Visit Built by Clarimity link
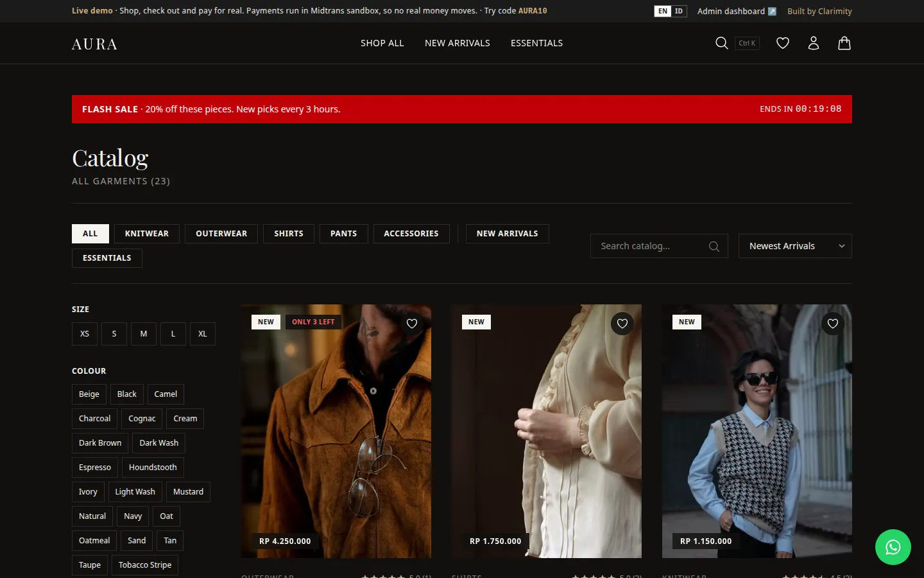The width and height of the screenshot is (924, 578). point(819,11)
